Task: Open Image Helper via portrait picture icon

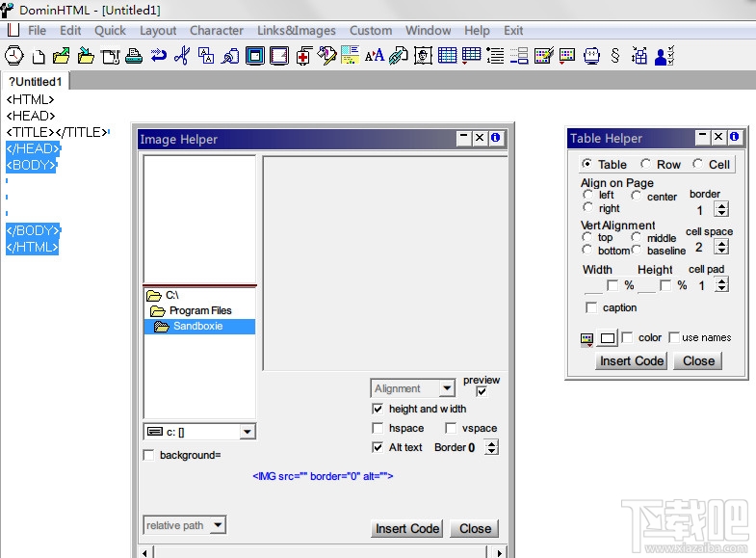Action: coord(423,56)
